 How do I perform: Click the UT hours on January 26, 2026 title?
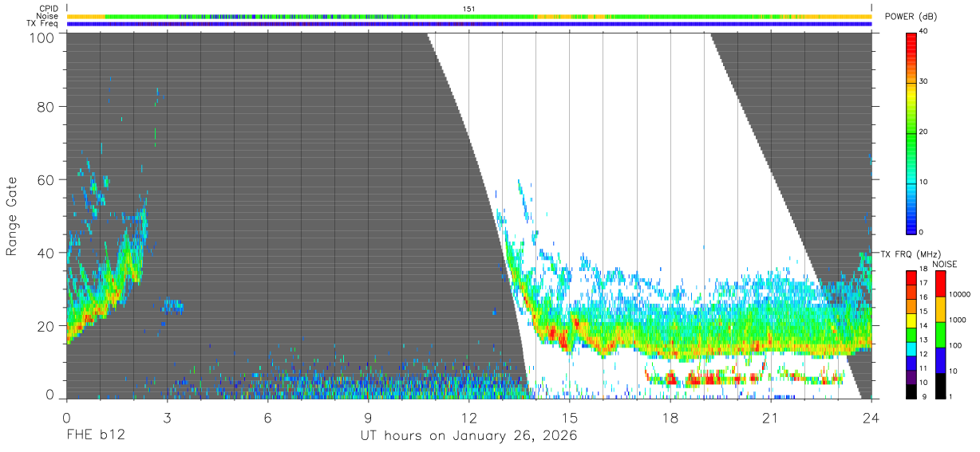point(468,436)
